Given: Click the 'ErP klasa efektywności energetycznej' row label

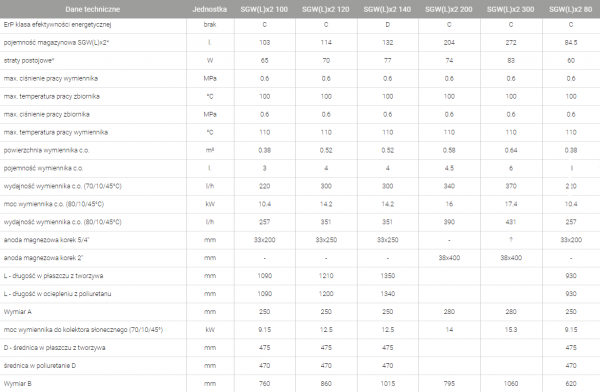Looking at the screenshot, I should click(57, 24).
